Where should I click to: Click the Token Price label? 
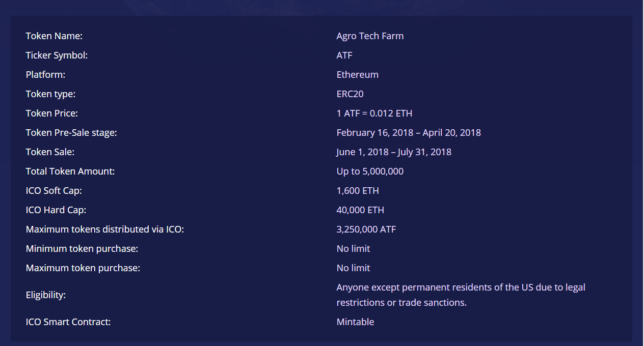pos(52,113)
